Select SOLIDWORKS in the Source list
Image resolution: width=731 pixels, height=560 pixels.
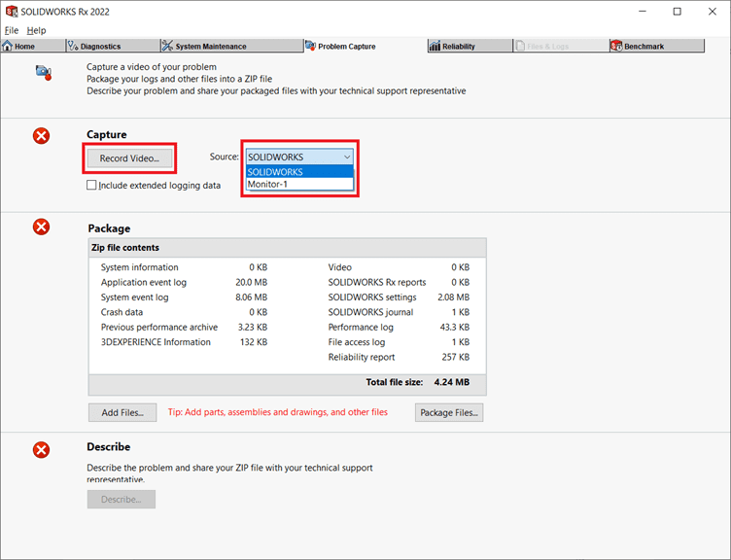[x=299, y=171]
